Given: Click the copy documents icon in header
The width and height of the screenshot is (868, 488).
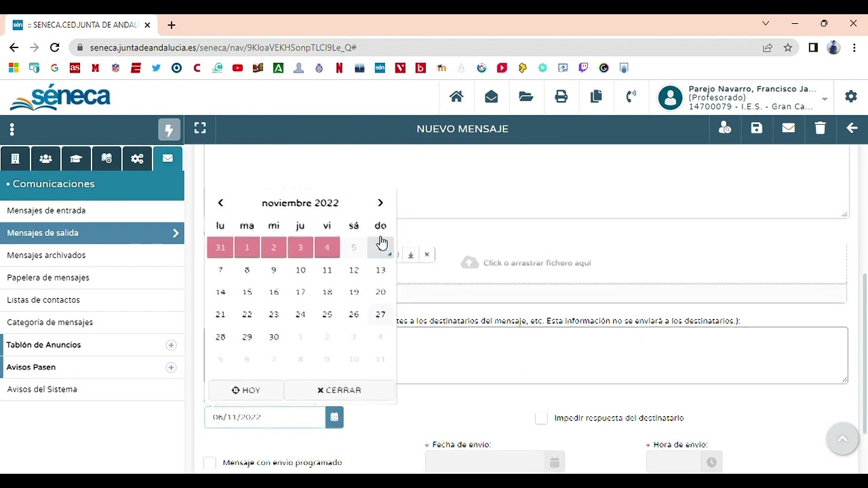Looking at the screenshot, I should (596, 97).
